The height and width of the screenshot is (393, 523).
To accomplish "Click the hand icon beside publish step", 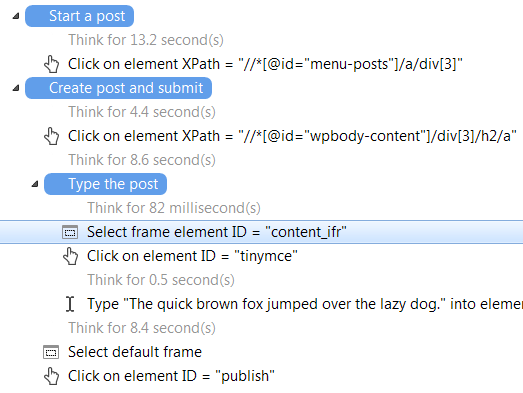I will [51, 376].
